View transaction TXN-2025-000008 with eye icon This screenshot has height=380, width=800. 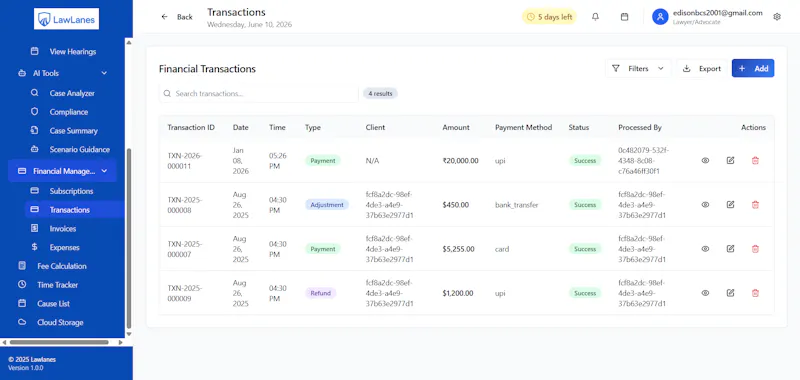705,205
